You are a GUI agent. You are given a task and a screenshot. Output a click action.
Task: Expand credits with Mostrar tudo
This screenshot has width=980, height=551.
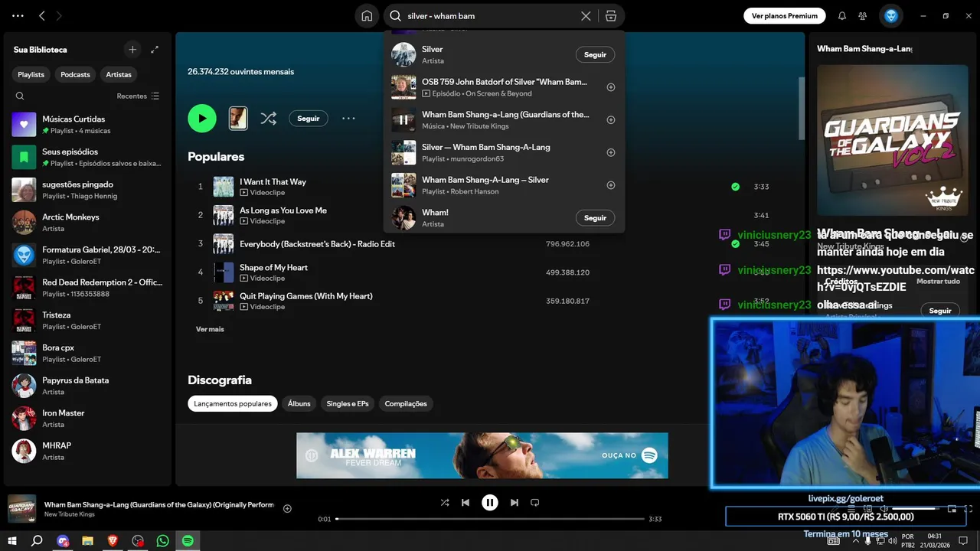(x=938, y=281)
